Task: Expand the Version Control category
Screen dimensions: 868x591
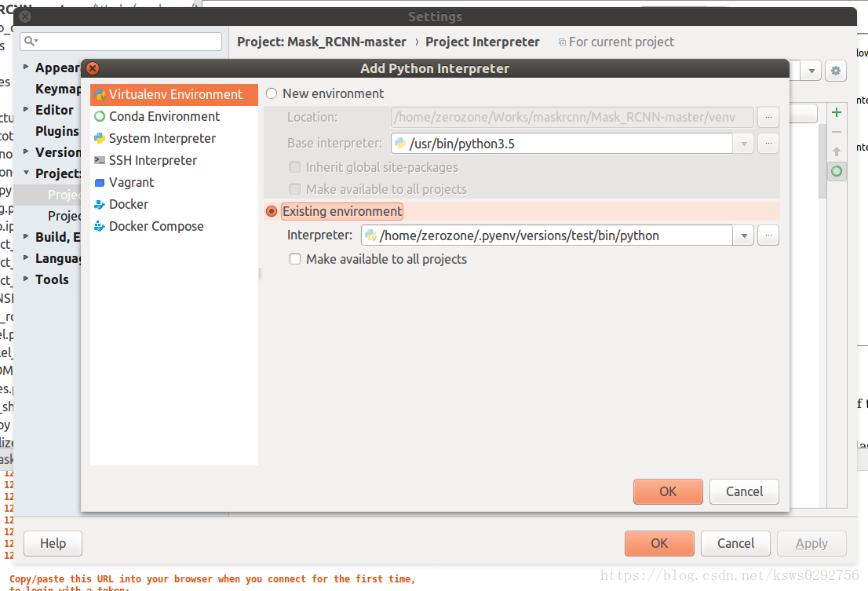Action: [25, 151]
